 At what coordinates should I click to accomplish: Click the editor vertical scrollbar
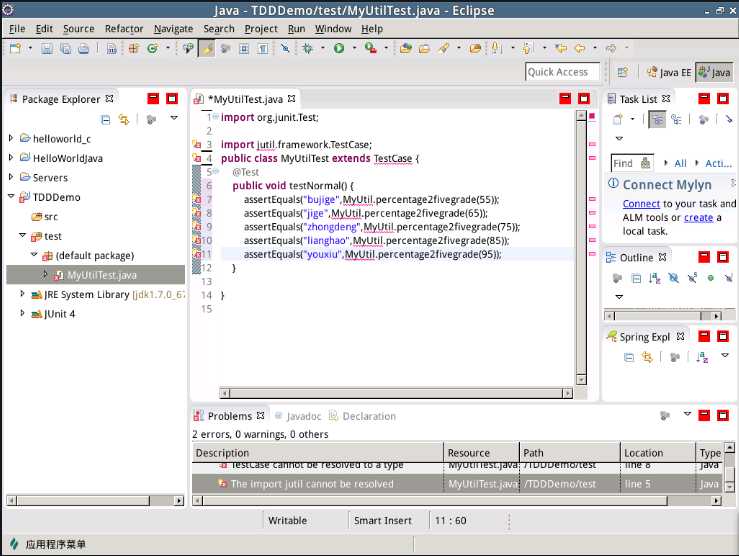581,247
